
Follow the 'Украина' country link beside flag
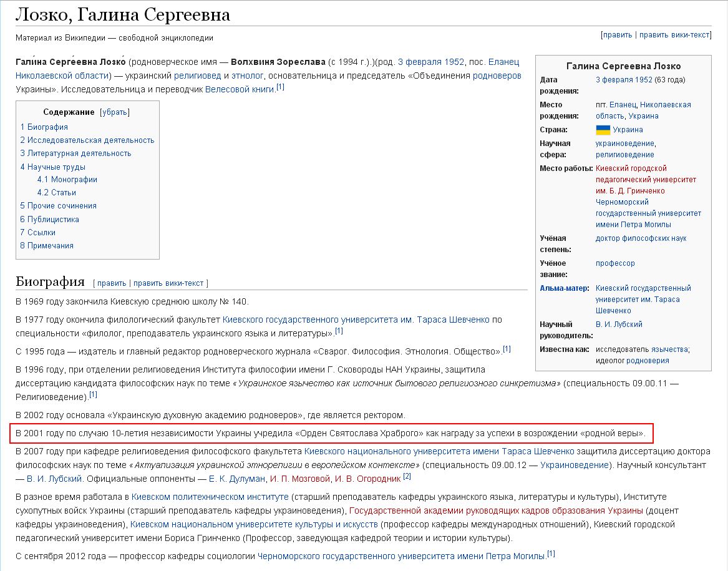[628, 130]
